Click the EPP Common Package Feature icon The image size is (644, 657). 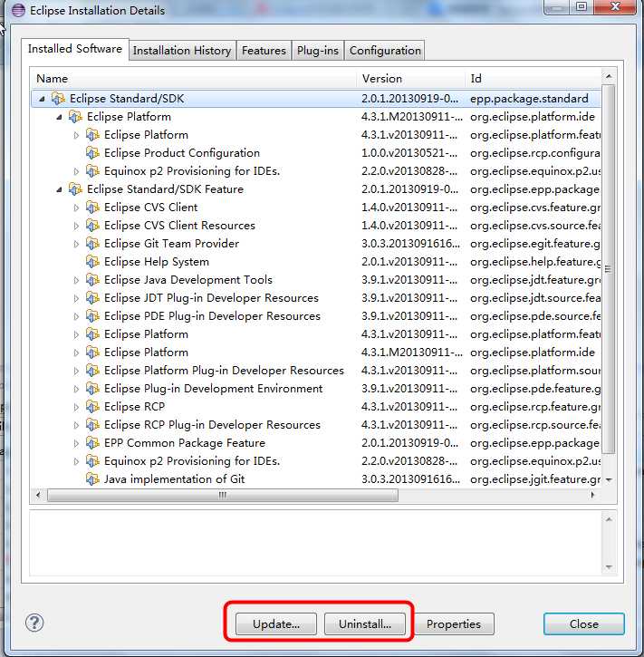click(92, 443)
